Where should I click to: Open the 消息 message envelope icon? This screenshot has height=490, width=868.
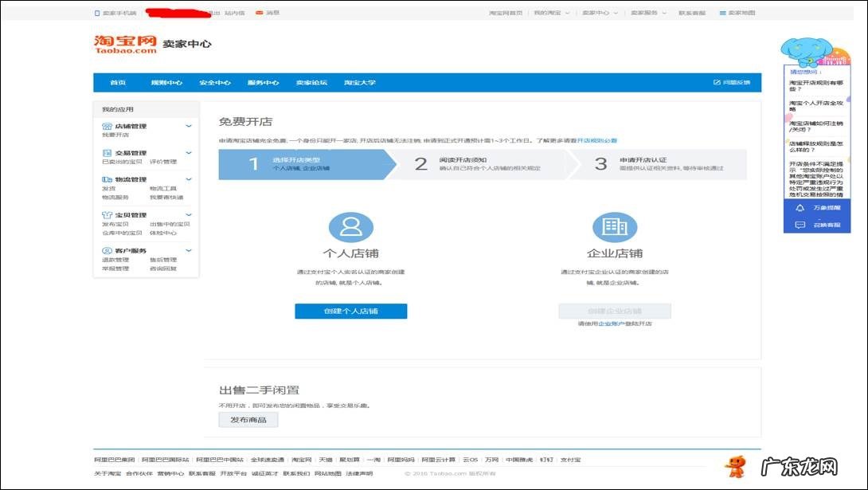(x=260, y=13)
